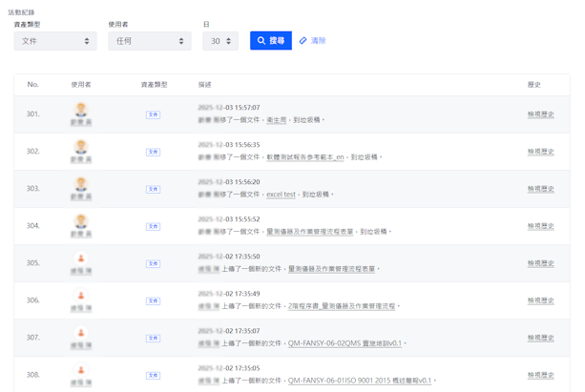The image size is (585, 392).
Task: Click the user avatar in row 304
Action: click(x=81, y=221)
